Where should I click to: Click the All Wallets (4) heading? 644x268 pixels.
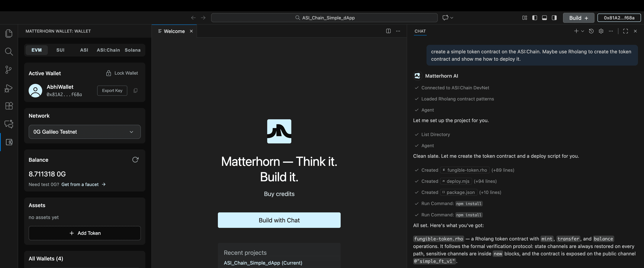46,259
